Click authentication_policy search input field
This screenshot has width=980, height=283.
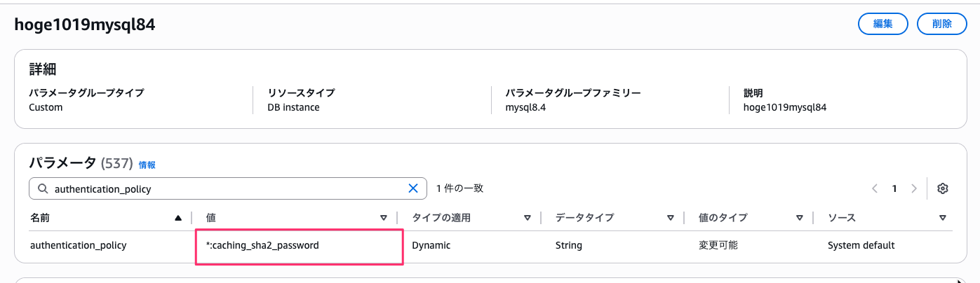224,188
